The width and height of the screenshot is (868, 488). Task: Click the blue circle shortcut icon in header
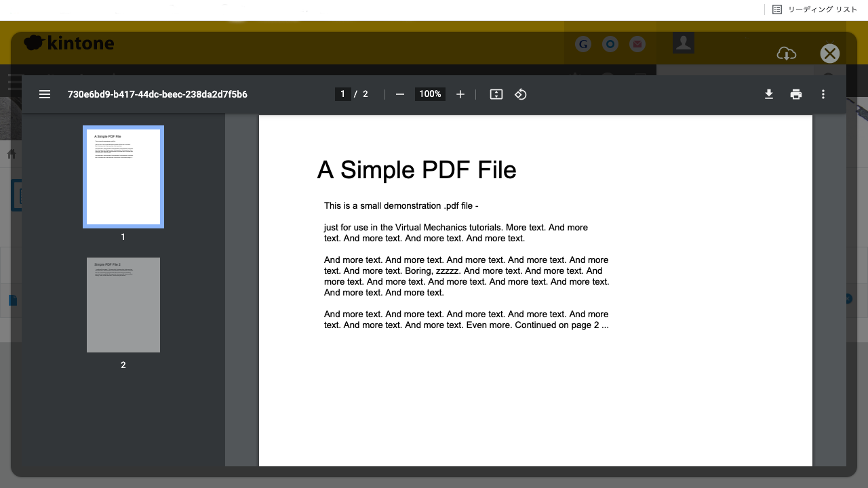click(610, 44)
